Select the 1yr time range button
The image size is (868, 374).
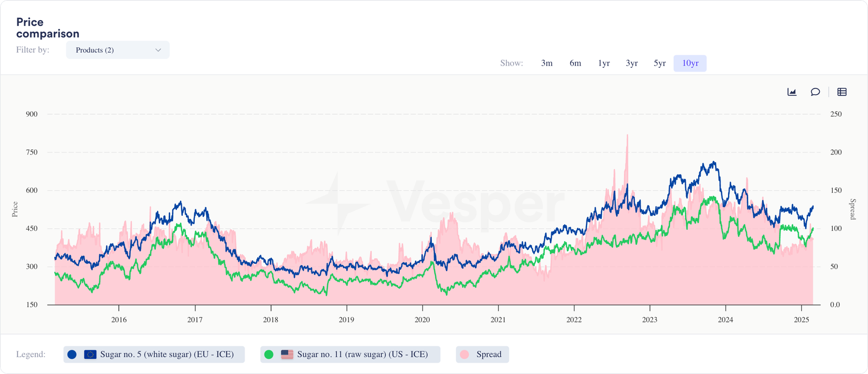point(603,63)
